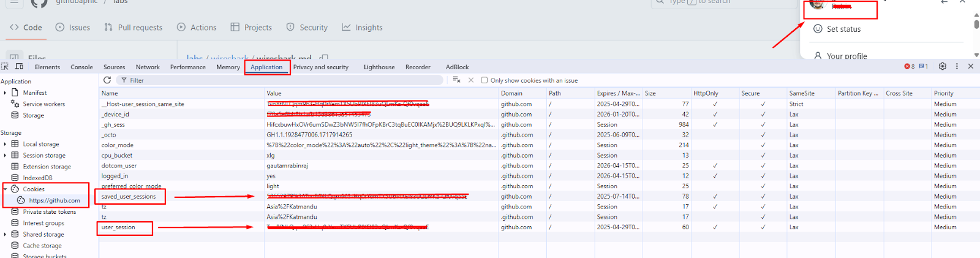
Task: Select the https://github.com cookies entry
Action: click(x=55, y=200)
